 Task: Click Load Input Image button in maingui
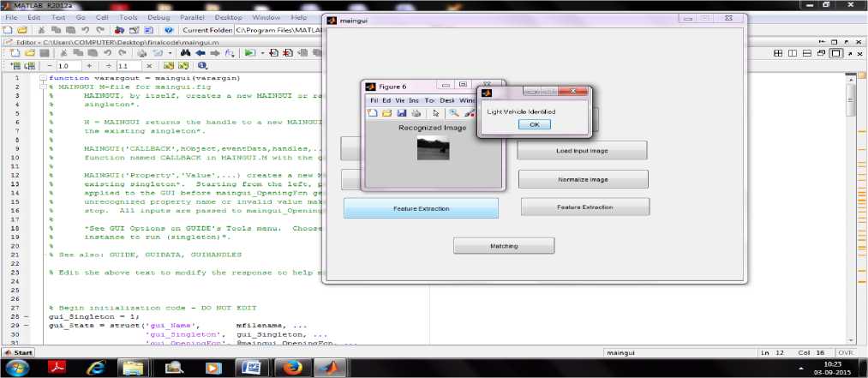pos(582,151)
